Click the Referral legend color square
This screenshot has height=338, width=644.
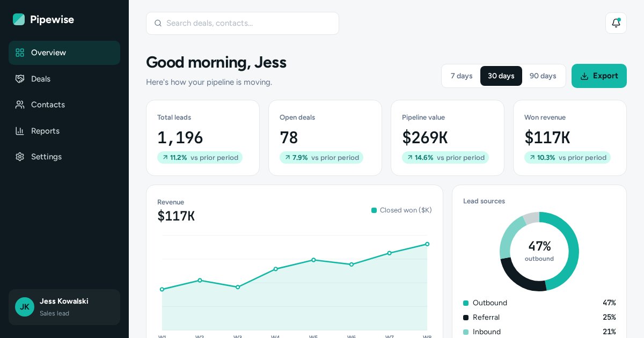coord(466,318)
